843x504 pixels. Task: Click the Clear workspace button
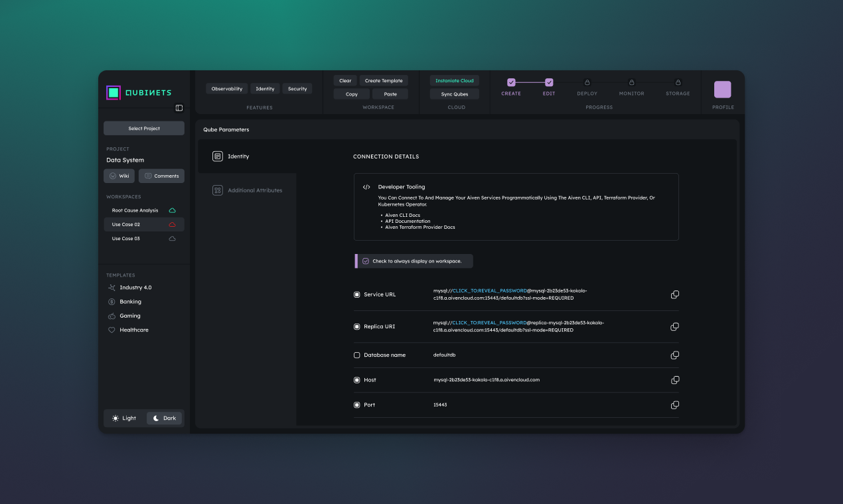click(345, 81)
